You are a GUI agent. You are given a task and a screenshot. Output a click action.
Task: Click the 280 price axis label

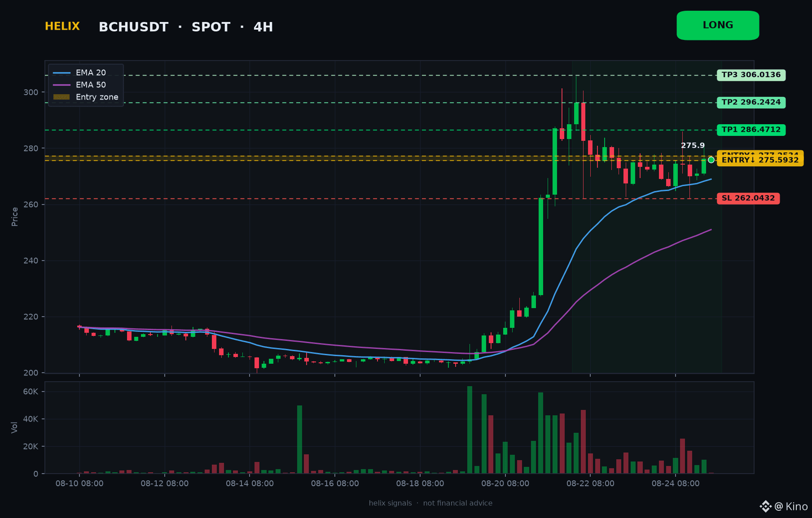pos(31,148)
